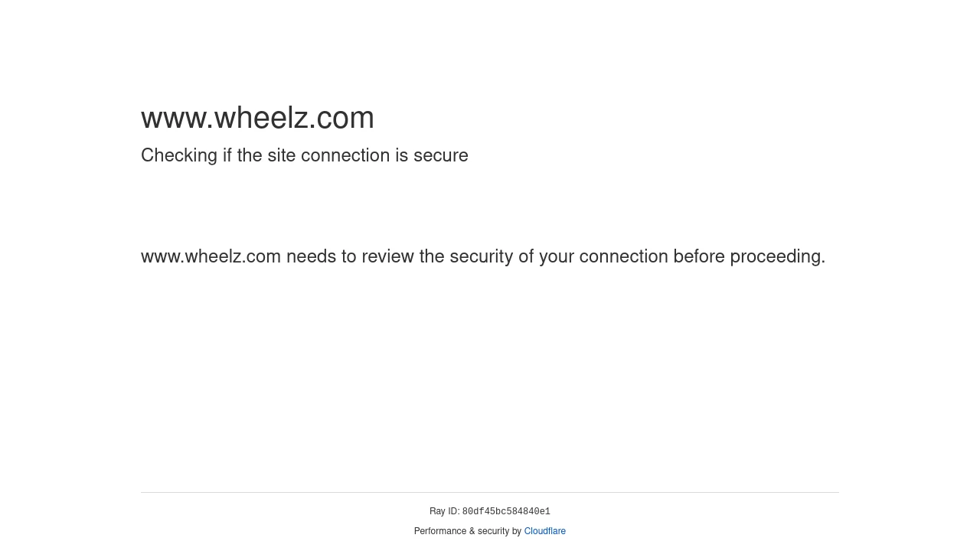
Task: Click the word 'Checking' in the subheading
Action: point(179,155)
